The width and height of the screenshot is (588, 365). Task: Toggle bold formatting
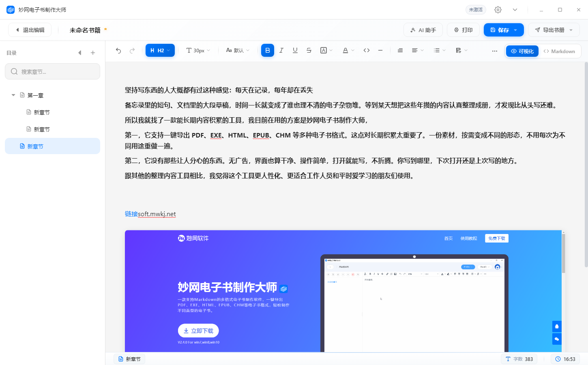coord(268,50)
